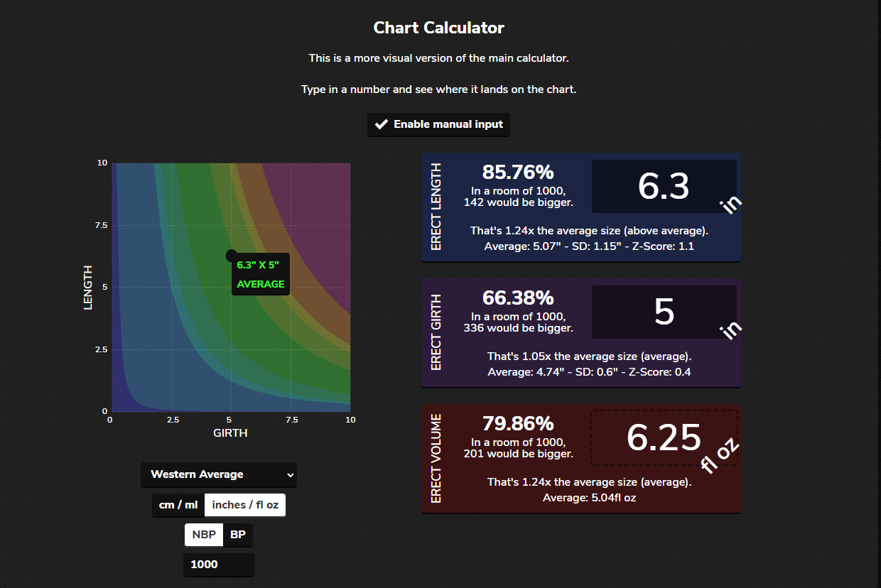Toggle the Enable manual input checkbox

coord(438,124)
